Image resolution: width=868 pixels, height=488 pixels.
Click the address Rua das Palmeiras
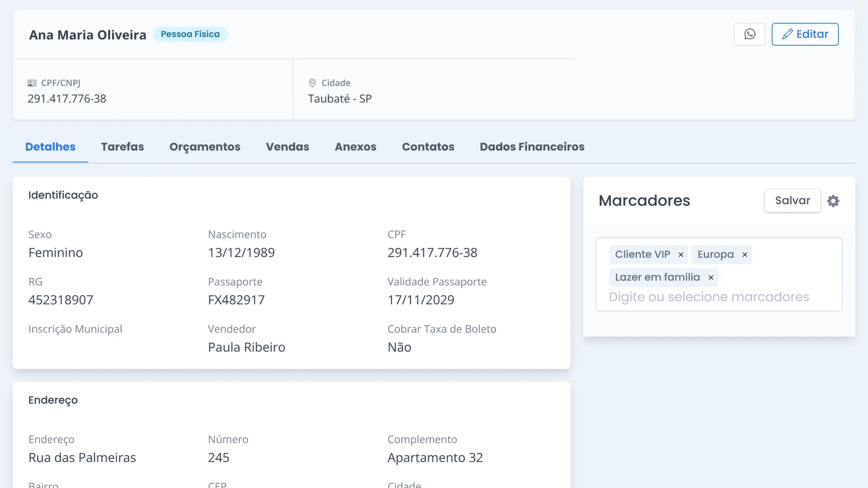click(82, 458)
